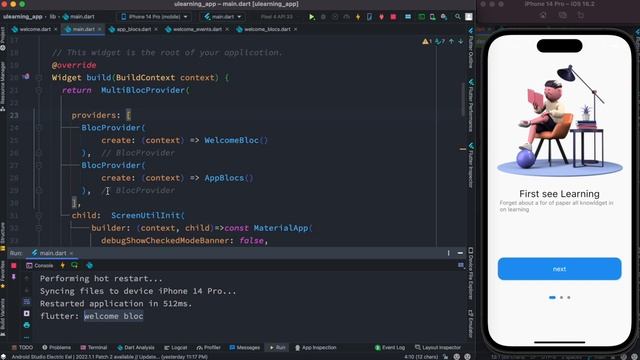640x360 pixels.
Task: Click the lib breadcrumb in navigation bar
Action: point(53,17)
